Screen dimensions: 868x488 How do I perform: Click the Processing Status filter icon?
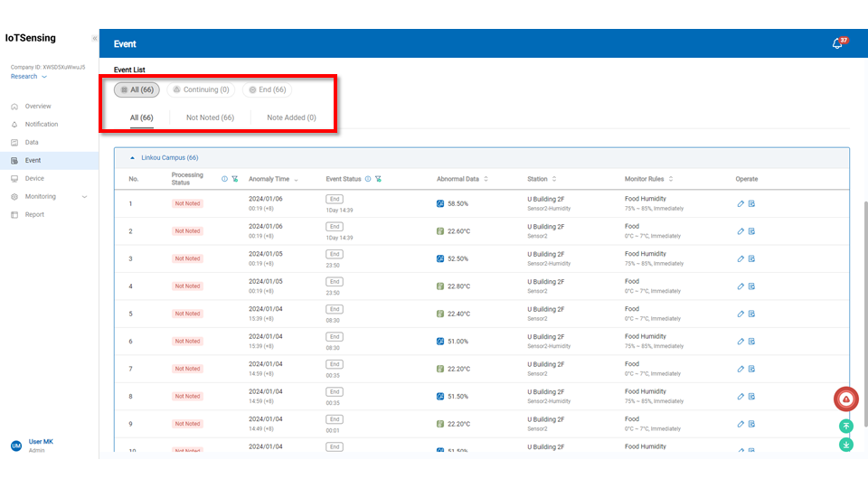click(x=235, y=179)
